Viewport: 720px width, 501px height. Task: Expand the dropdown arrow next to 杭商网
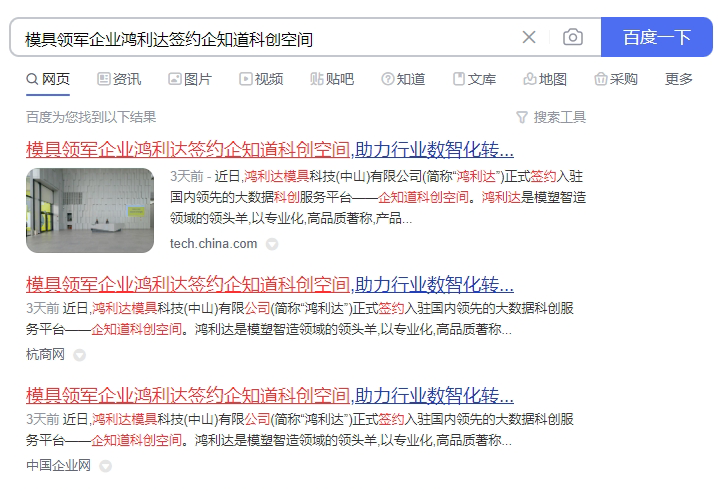80,355
